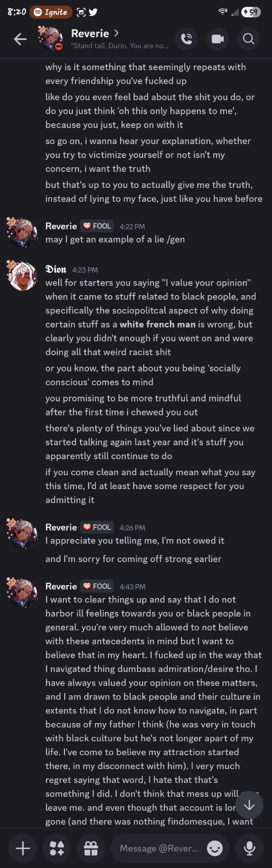This screenshot has width=272, height=868.
Task: Tap Reverie's avatar at the 4:43 PM message
Action: (x=22, y=592)
